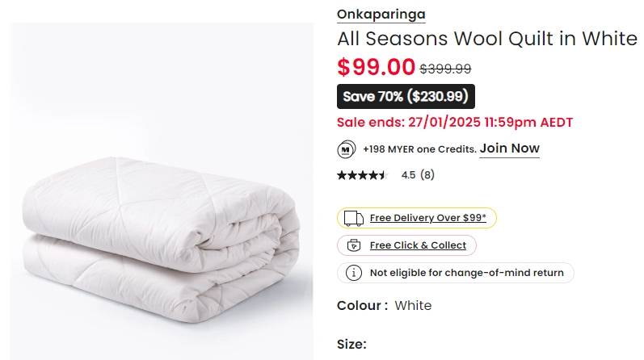This screenshot has height=360, width=644.
Task: Click the review count (8)
Action: pos(427,175)
